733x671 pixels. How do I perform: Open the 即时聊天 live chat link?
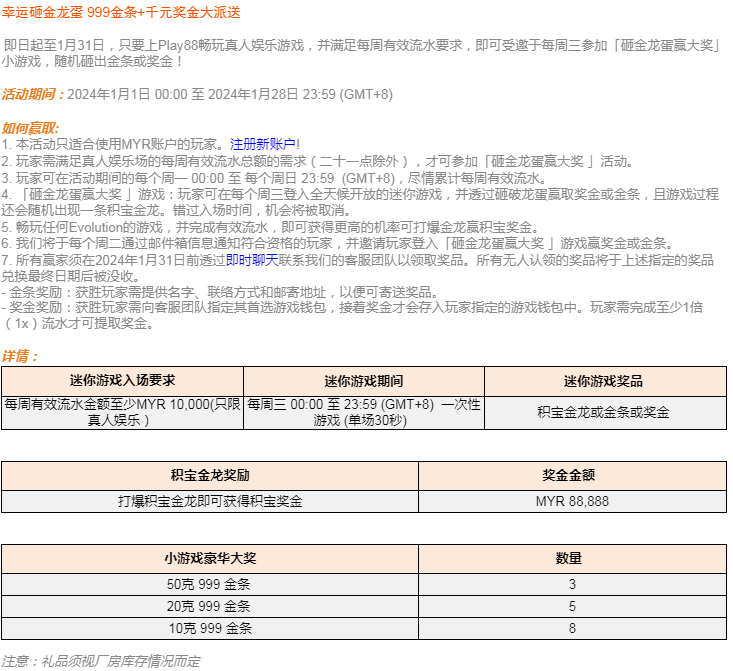(x=251, y=259)
